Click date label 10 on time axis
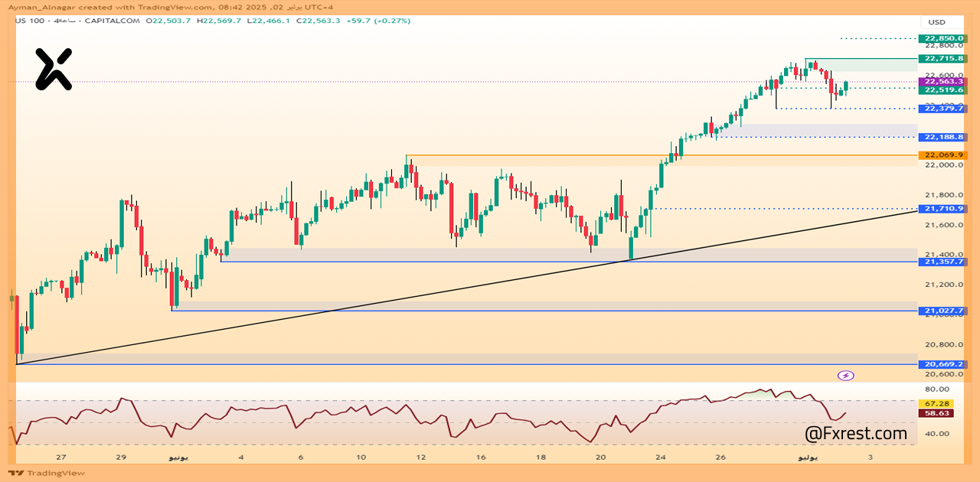The image size is (980, 482). 361,457
